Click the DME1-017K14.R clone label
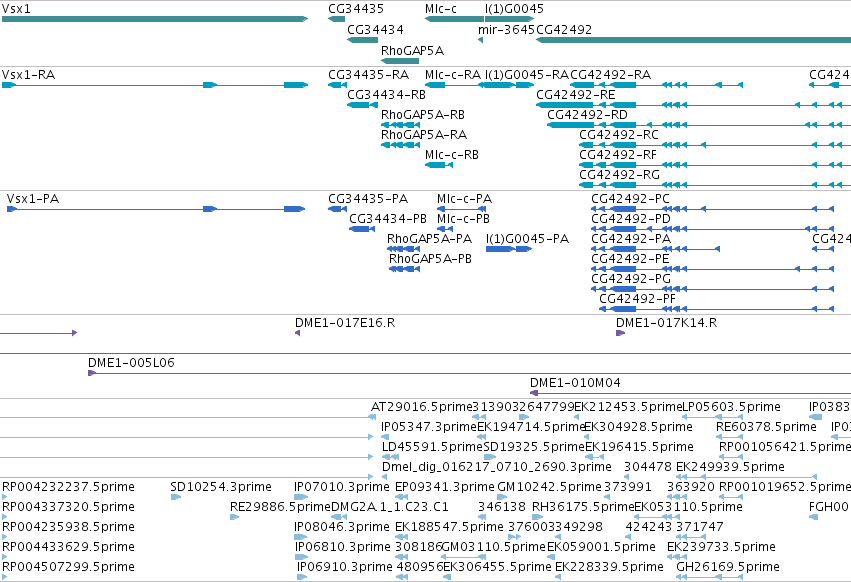Image resolution: width=851 pixels, height=582 pixels. [666, 323]
